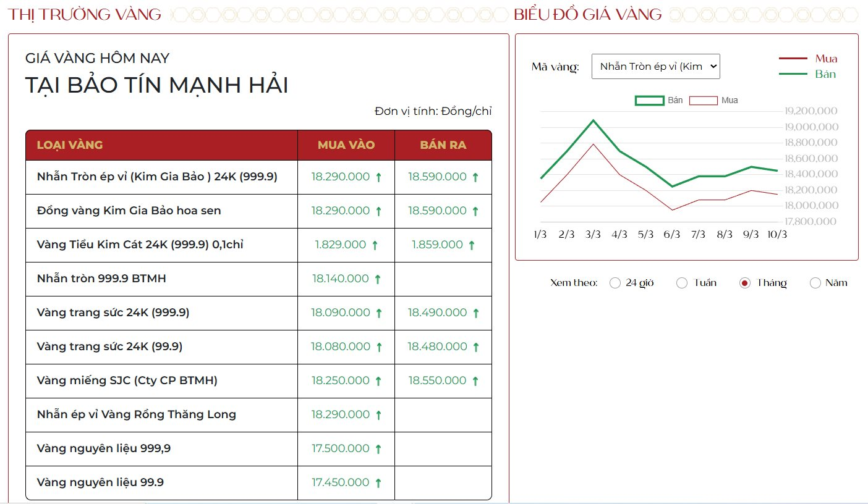868x504 pixels.
Task: Click the BIỂU ĐỒ GIÁ VÀNG heading
Action: (587, 14)
